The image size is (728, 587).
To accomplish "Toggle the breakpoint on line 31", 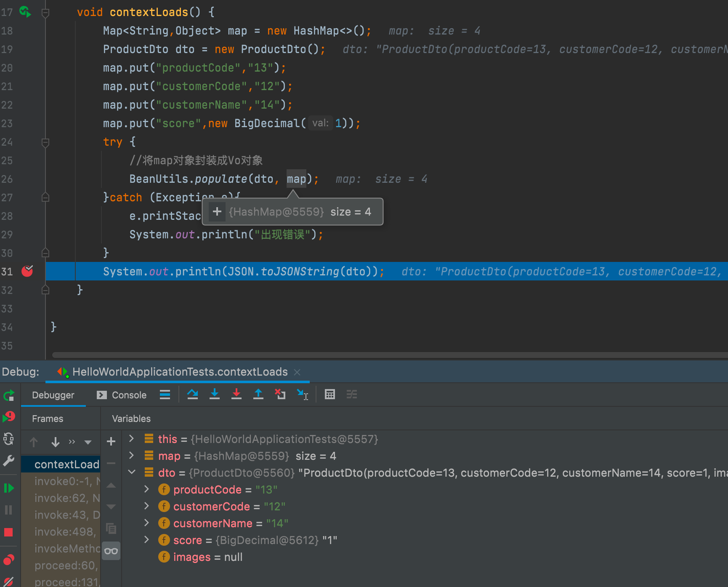I will click(x=27, y=271).
